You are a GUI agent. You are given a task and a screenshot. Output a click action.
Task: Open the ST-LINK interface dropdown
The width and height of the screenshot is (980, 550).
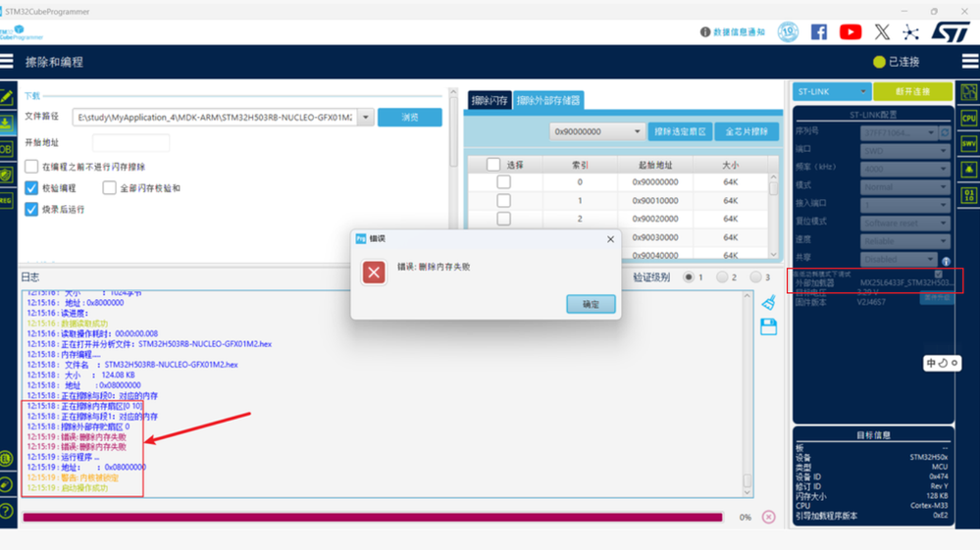832,92
